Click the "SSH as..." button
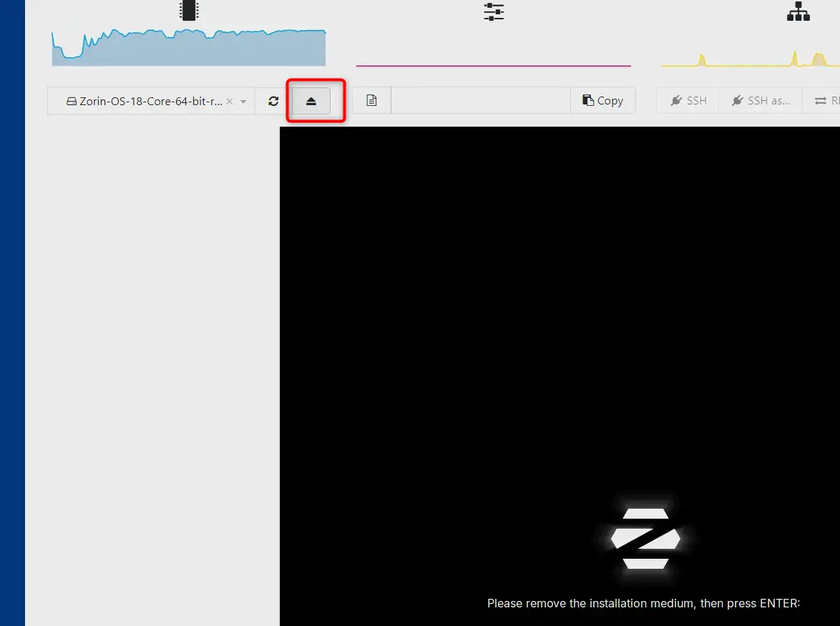 click(x=761, y=101)
